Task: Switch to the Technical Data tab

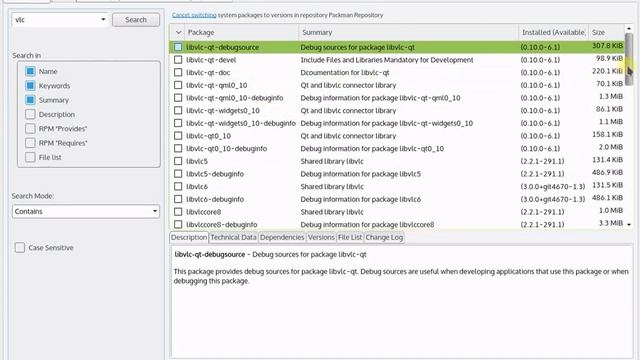Action: coord(233,237)
